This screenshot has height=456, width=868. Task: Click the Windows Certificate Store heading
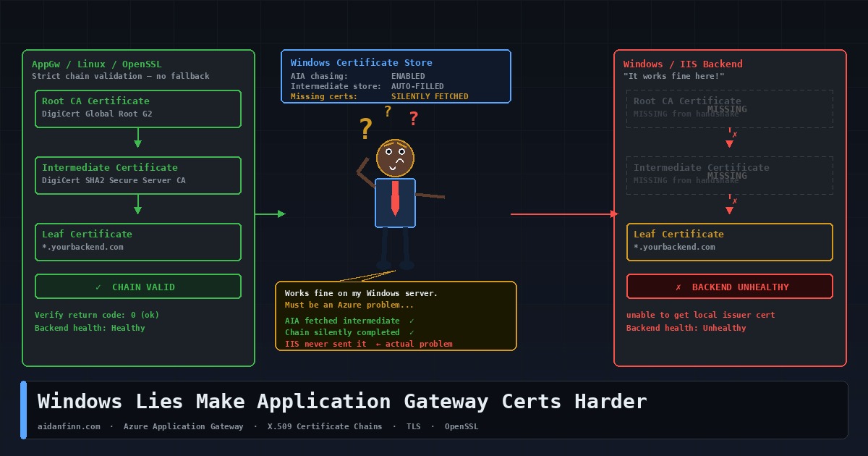point(362,63)
